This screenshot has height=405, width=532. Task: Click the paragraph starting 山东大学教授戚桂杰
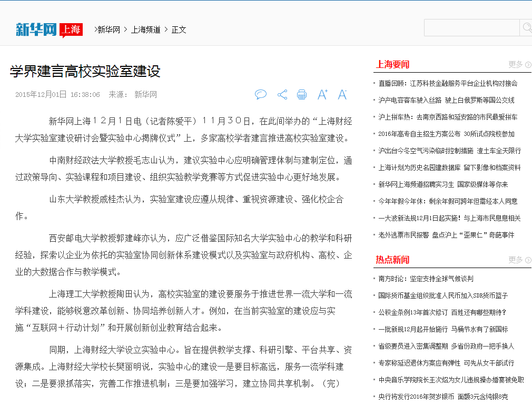click(x=180, y=208)
